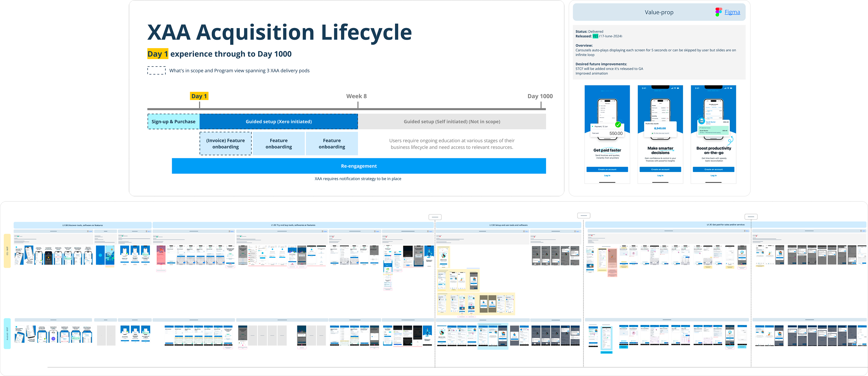Select the Week 8 timeline label
This screenshot has height=376, width=868.
[356, 96]
